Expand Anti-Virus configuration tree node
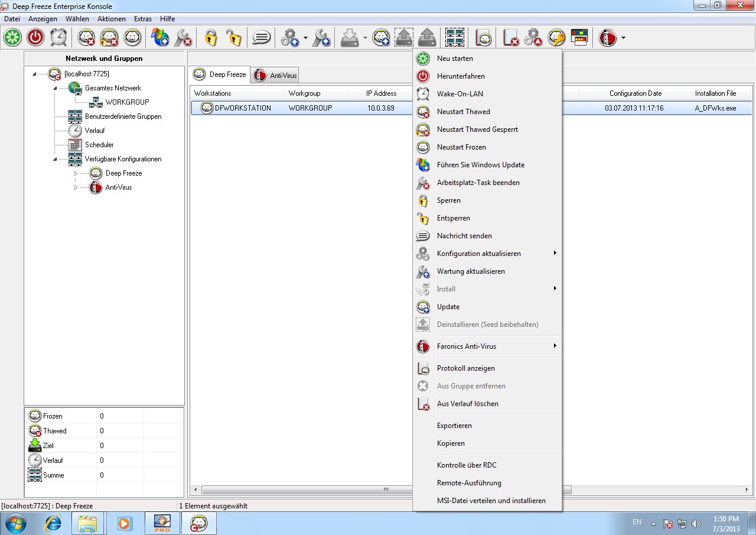Viewport: 756px width, 535px height. click(x=76, y=187)
